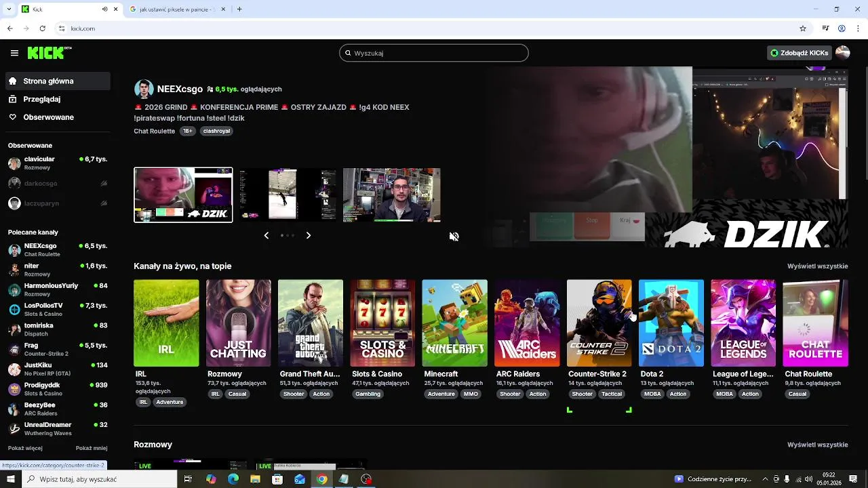Open Obserwowane in sidebar

click(58, 117)
